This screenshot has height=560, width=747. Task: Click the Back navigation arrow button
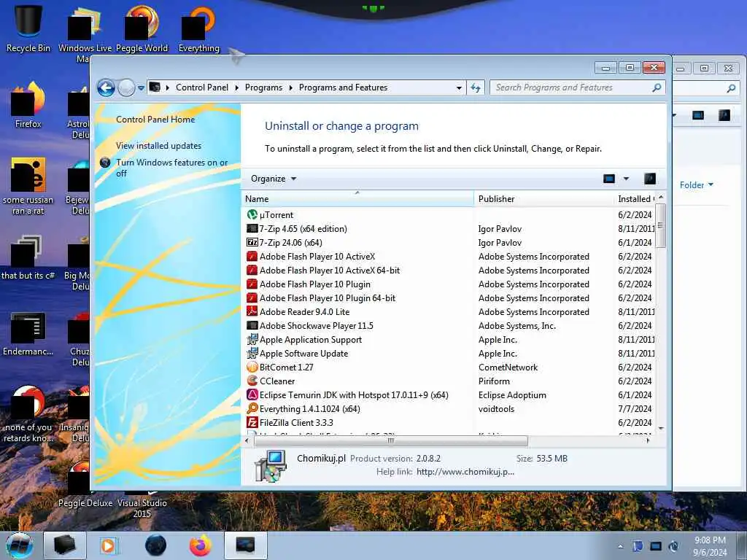point(106,87)
